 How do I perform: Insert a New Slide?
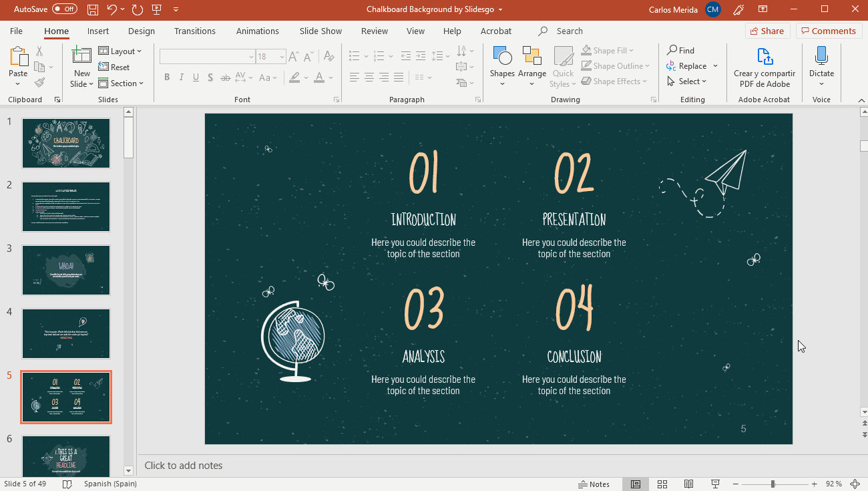click(81, 67)
